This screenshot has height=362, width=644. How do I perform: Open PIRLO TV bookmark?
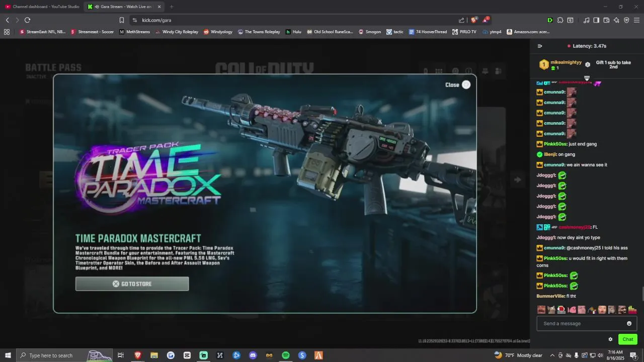coord(464,32)
